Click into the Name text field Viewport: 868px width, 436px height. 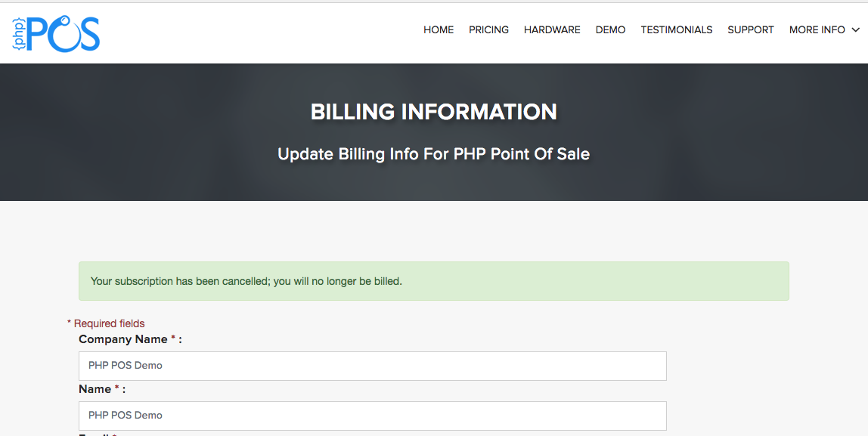click(x=372, y=416)
